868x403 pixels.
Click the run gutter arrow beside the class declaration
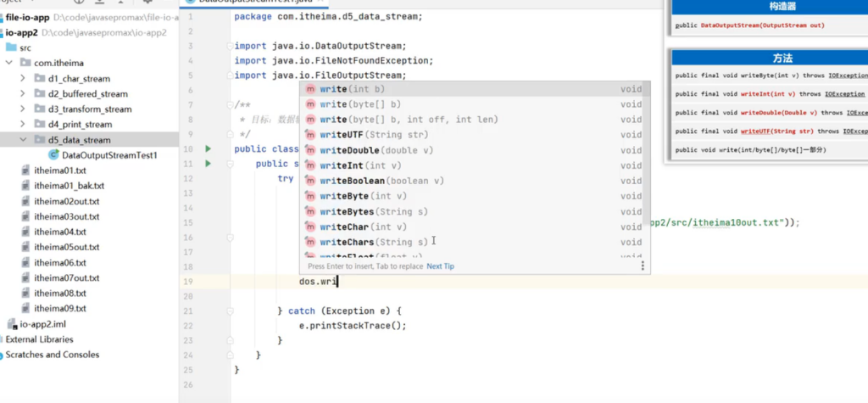(209, 149)
